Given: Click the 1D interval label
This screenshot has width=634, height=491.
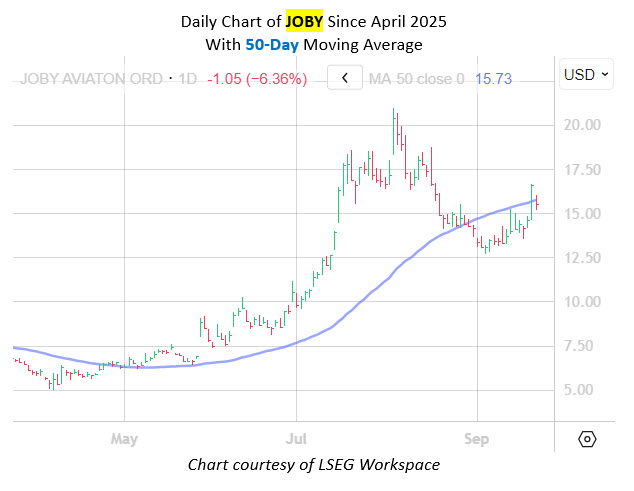Looking at the screenshot, I should (x=188, y=78).
